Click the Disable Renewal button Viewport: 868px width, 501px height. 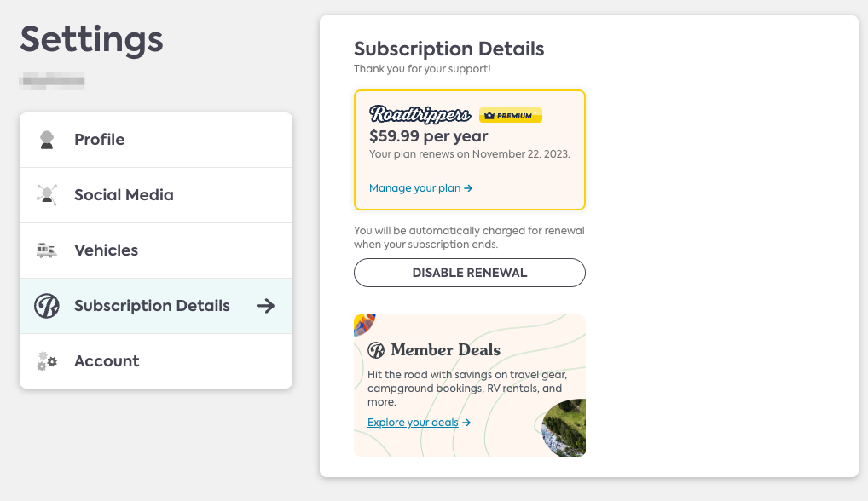(x=470, y=273)
